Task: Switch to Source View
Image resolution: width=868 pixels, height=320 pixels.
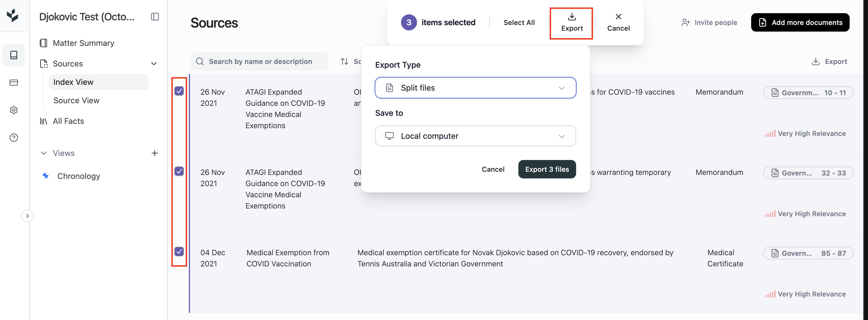Action: 76,100
